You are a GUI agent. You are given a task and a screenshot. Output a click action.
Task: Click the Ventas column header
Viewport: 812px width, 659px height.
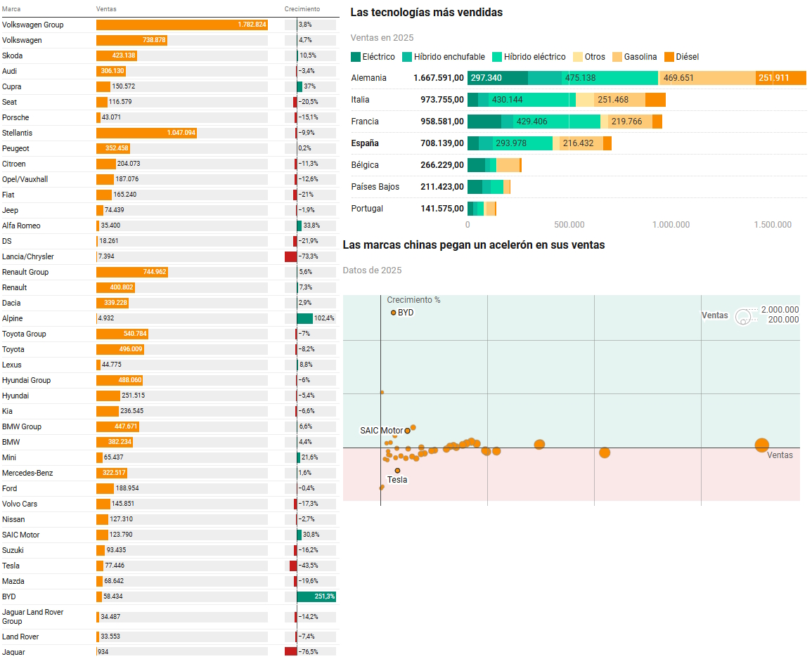pos(106,9)
